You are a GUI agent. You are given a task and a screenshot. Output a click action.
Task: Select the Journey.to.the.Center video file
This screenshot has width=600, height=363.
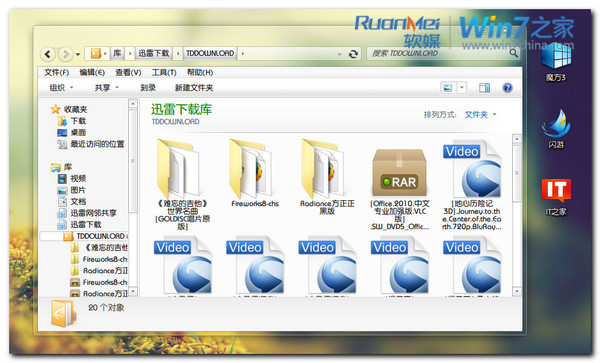[x=472, y=169]
